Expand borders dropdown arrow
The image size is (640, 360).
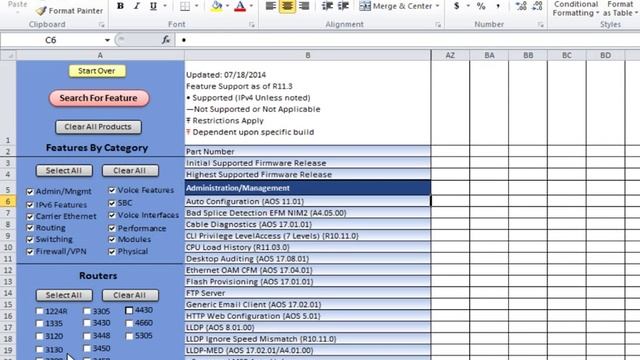point(196,6)
